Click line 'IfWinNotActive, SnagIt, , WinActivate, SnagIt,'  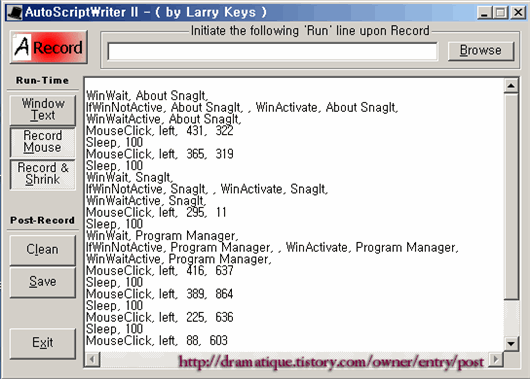pyautogui.click(x=207, y=189)
